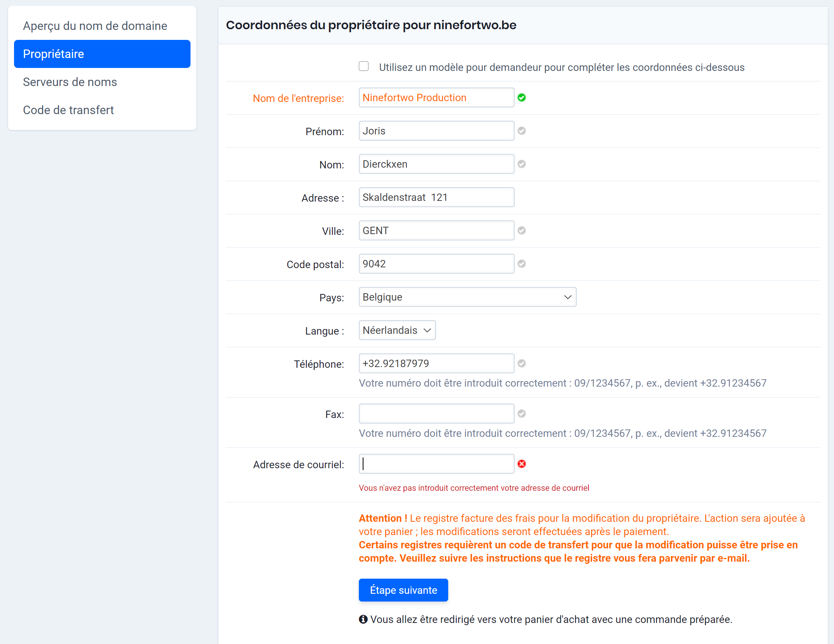Open the Langue dropdown showing Néerlandais
834x644 pixels.
pos(397,330)
